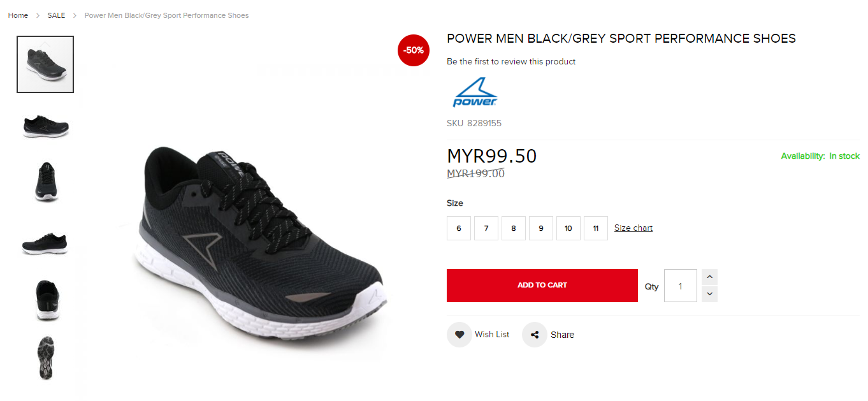Click the -50% discount badge

pos(414,50)
